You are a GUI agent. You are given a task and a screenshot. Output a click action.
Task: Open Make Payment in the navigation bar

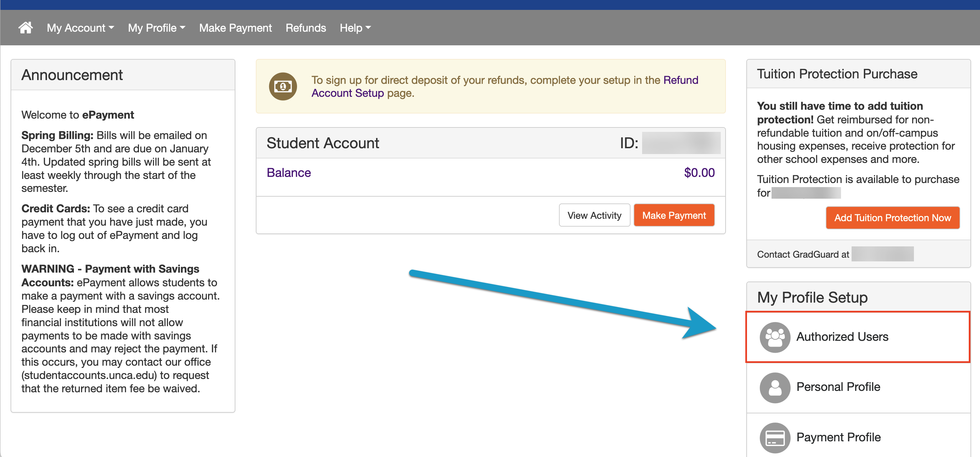[235, 28]
